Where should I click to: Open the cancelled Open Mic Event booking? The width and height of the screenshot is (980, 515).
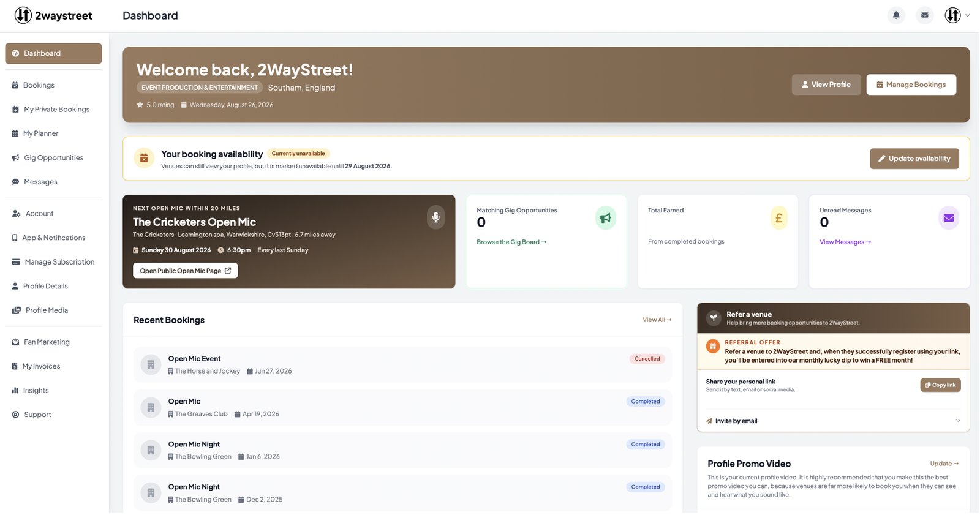tap(402, 365)
